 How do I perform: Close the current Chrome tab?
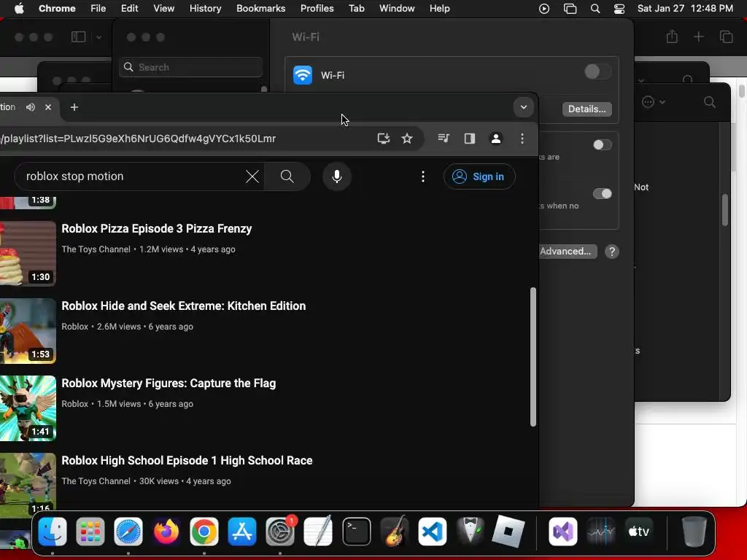tap(48, 107)
